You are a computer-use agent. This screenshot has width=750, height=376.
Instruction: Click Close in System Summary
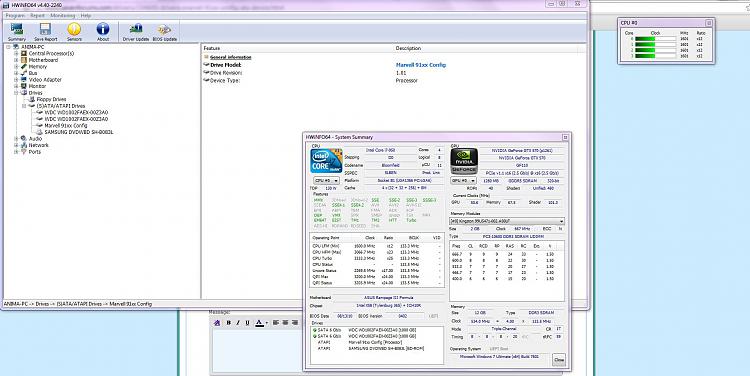559,360
